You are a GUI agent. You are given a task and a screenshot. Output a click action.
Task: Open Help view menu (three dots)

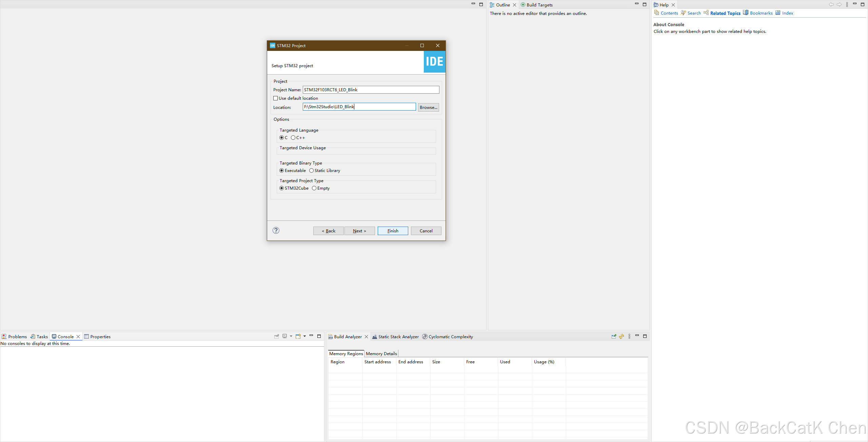coord(847,5)
